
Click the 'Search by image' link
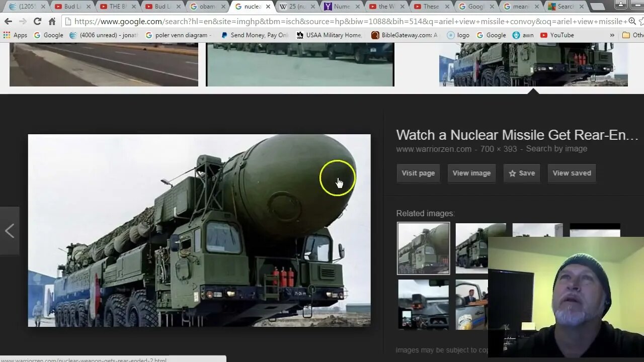(556, 149)
